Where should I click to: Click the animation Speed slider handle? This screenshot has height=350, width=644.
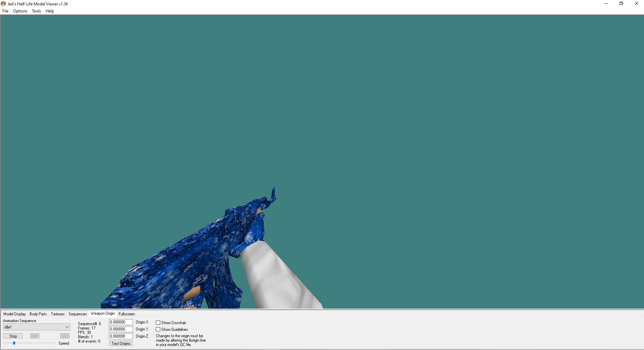(x=14, y=343)
